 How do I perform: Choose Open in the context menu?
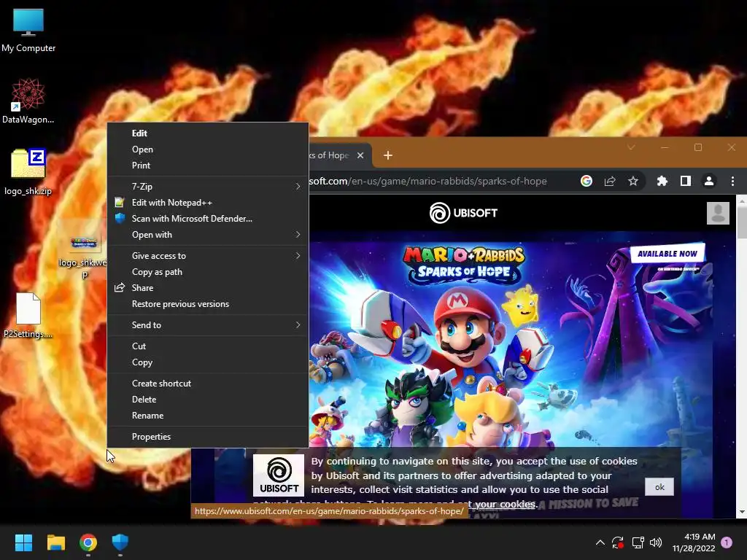pyautogui.click(x=208, y=149)
